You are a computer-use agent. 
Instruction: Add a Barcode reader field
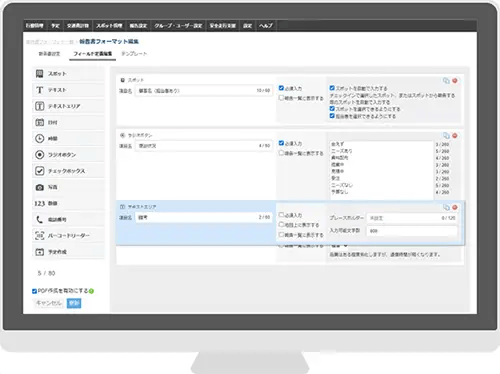coord(68,236)
